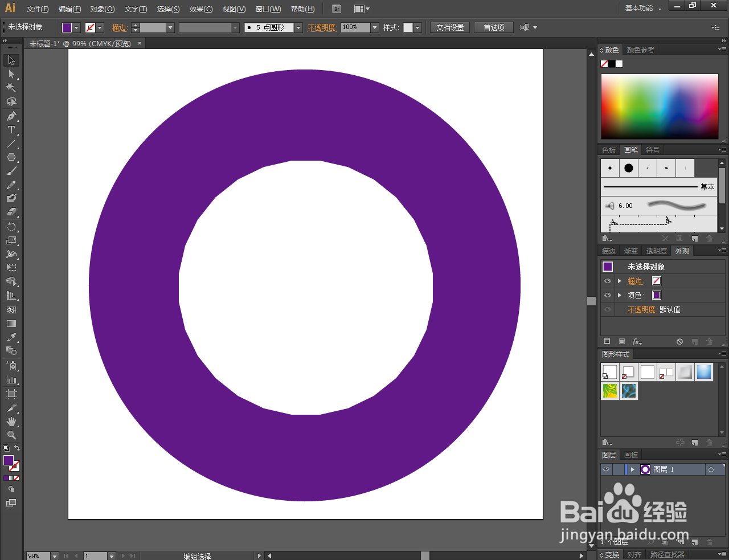Switch to the 色板 swatches tab
Image resolution: width=729 pixels, height=560 pixels.
(x=609, y=150)
